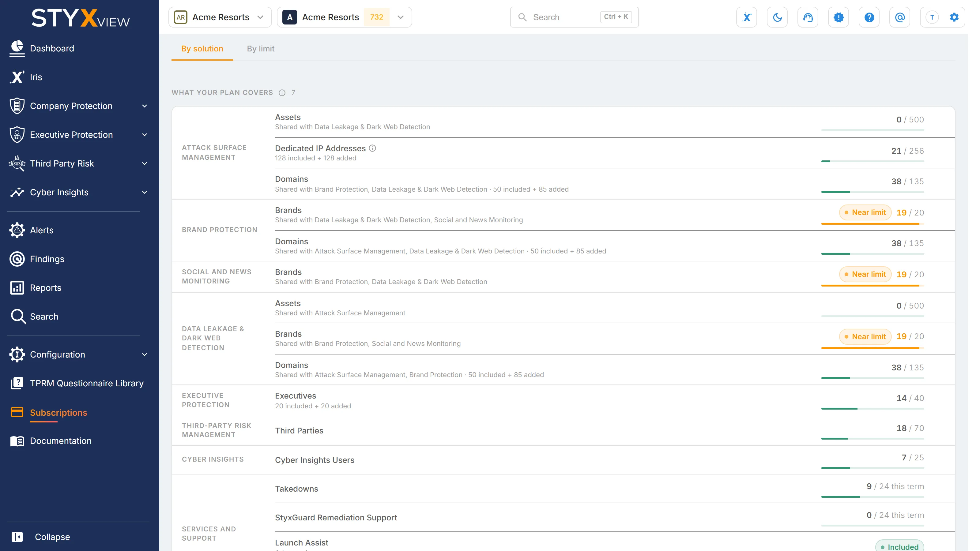Click the Dedicated IP Addresses usage bar
The height and width of the screenshot is (551, 980).
coord(872,162)
